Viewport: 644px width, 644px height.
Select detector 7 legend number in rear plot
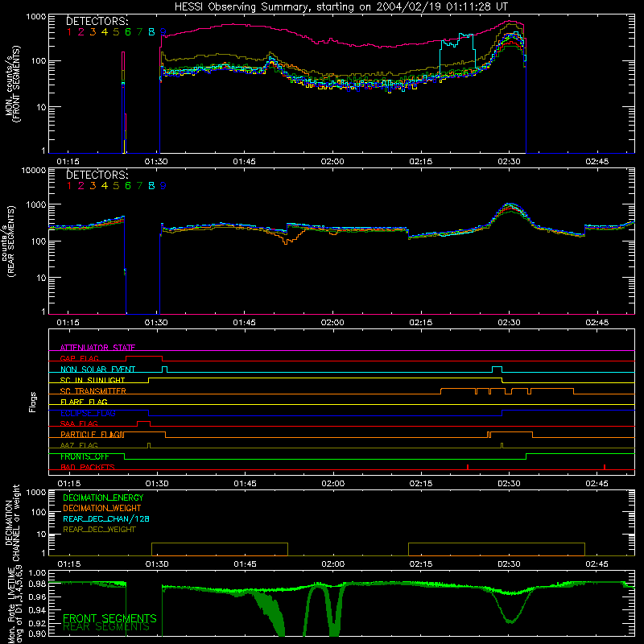[x=139, y=186]
